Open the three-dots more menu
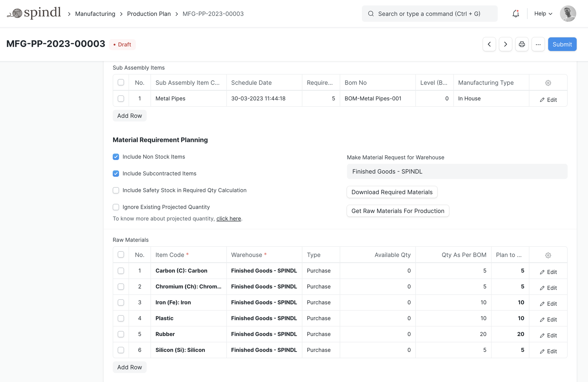The image size is (588, 382). 538,44
